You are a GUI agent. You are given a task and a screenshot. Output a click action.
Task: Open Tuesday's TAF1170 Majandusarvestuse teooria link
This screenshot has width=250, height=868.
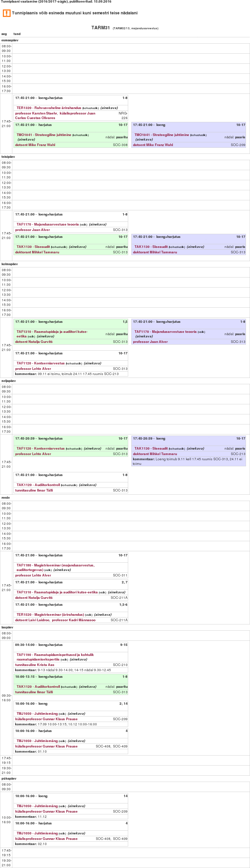[x=47, y=224]
